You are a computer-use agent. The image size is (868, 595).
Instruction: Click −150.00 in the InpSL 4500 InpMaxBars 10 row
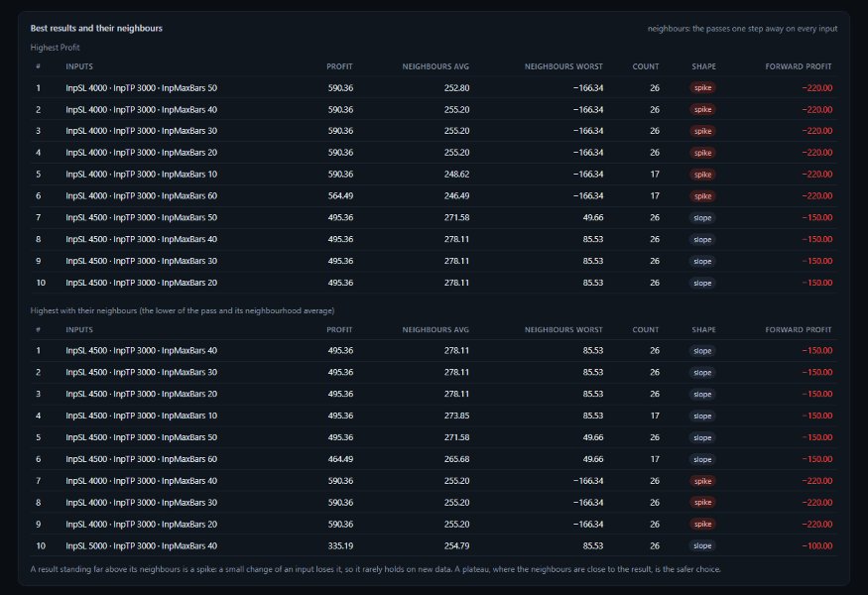point(817,416)
